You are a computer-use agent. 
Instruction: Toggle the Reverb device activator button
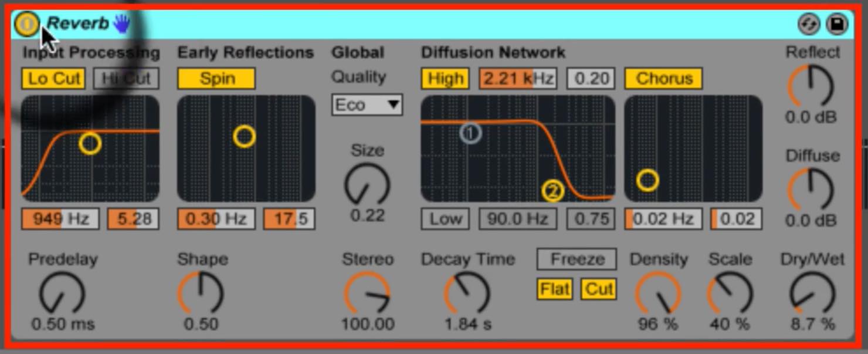point(26,23)
